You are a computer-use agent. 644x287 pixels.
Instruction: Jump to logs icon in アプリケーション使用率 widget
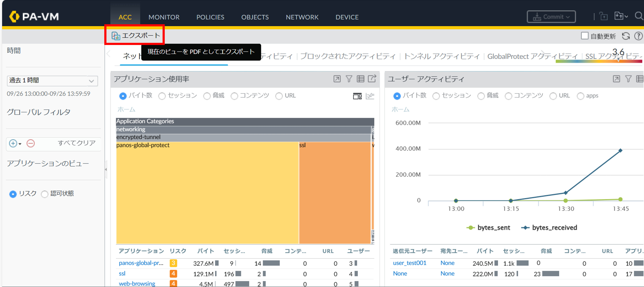click(x=360, y=79)
